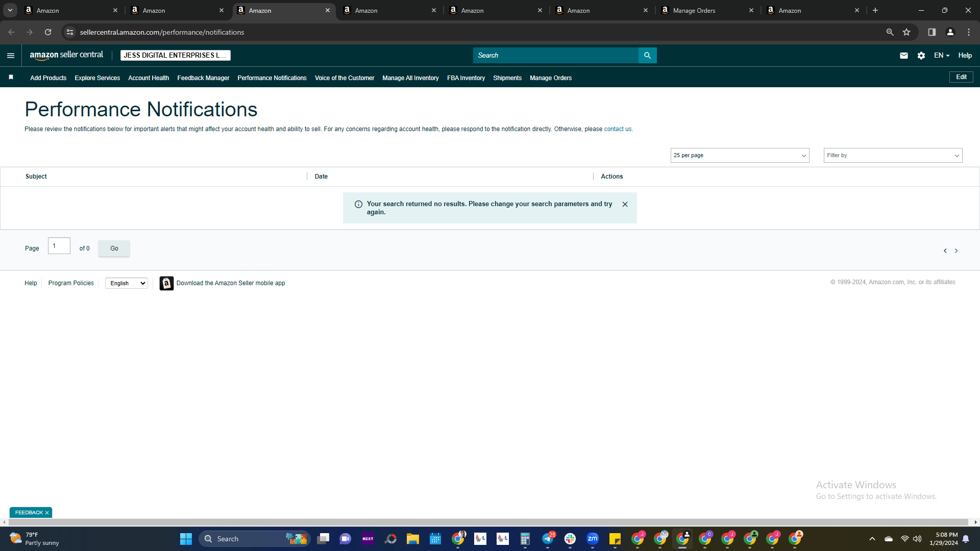
Task: Open the Help link in the footer
Action: pos(31,283)
